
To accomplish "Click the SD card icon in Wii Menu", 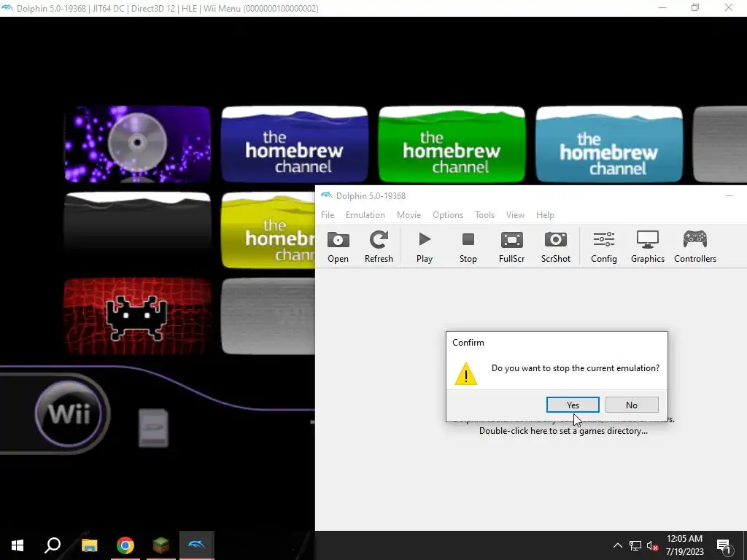I will (x=153, y=427).
